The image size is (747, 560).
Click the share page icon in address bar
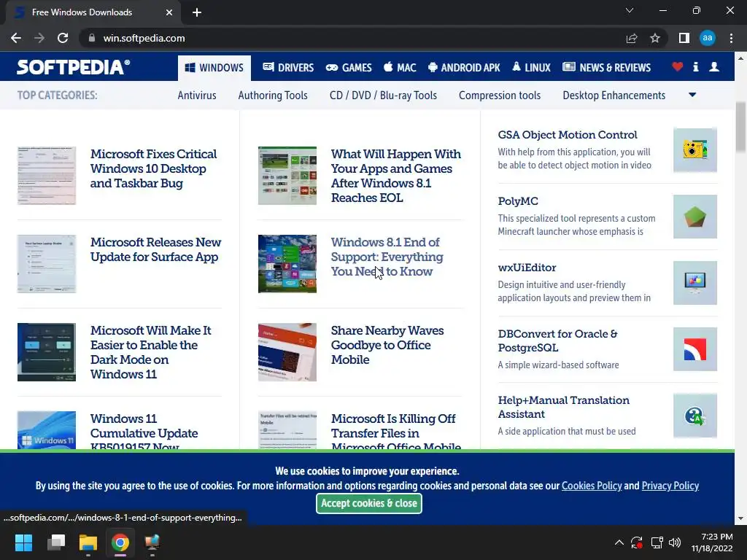tap(632, 38)
